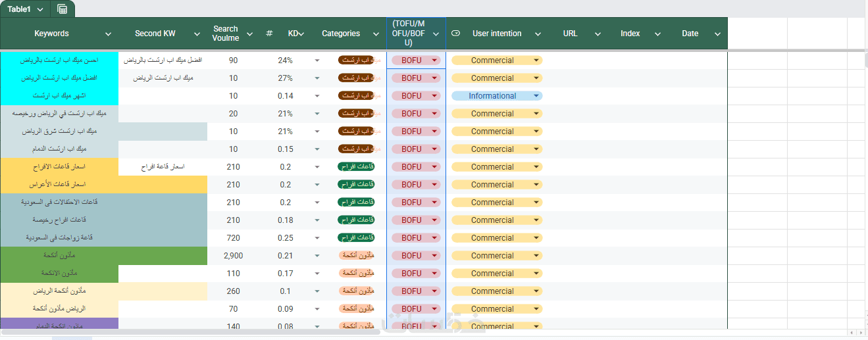Select the Table1 tab label
Image resolution: width=868 pixels, height=340 pixels.
click(x=20, y=9)
